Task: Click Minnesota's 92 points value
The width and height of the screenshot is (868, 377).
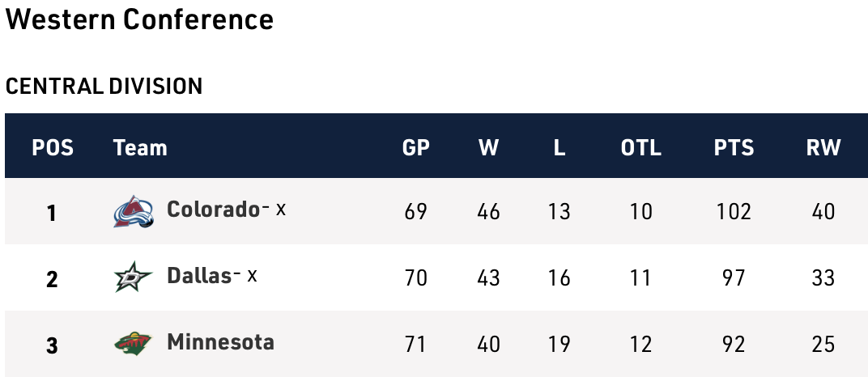Action: [734, 345]
